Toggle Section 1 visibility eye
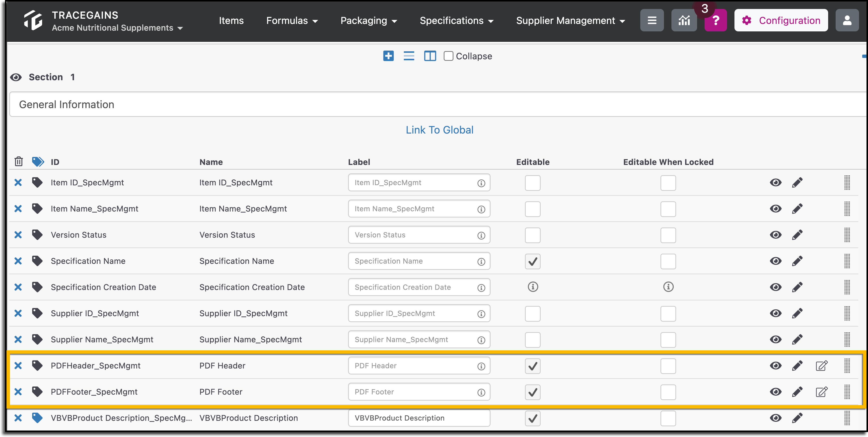 click(x=16, y=77)
